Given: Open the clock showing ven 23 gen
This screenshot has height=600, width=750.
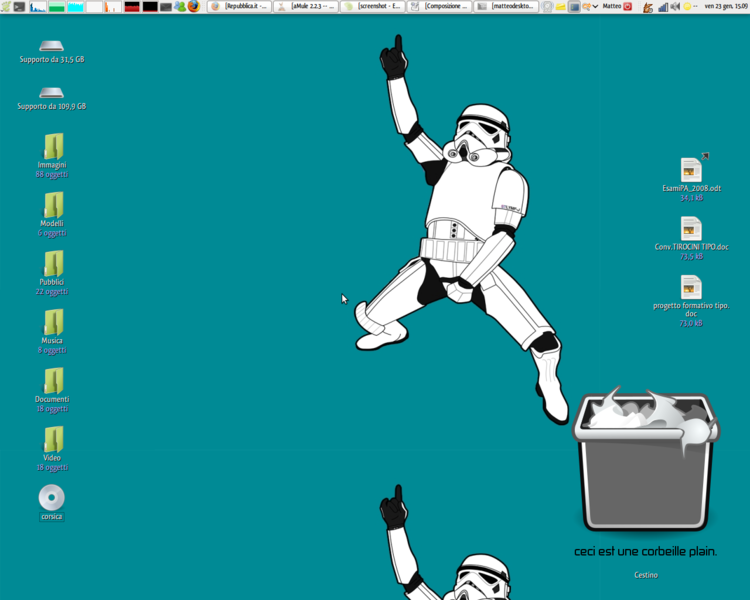Looking at the screenshot, I should (726, 6).
